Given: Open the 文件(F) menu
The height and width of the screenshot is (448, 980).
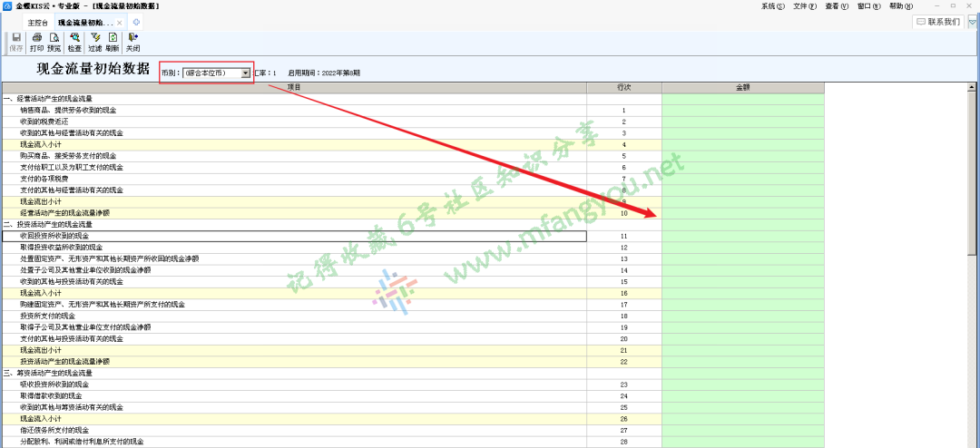Looking at the screenshot, I should [x=805, y=5].
